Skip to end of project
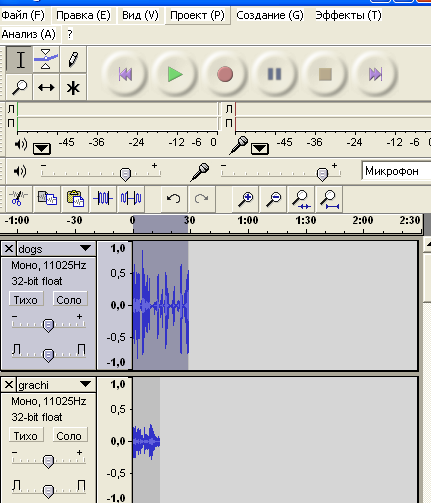 (375, 74)
